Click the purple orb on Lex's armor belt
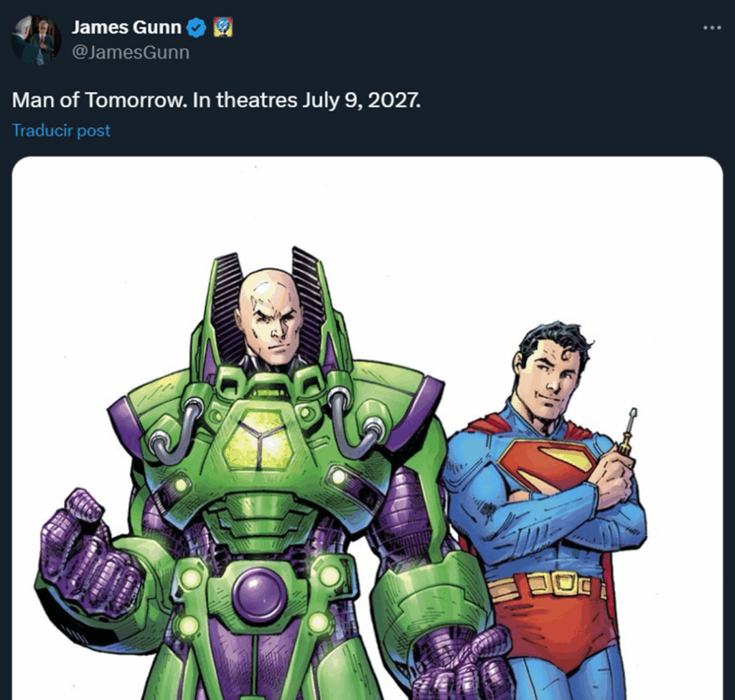The width and height of the screenshot is (735, 700). 258,596
